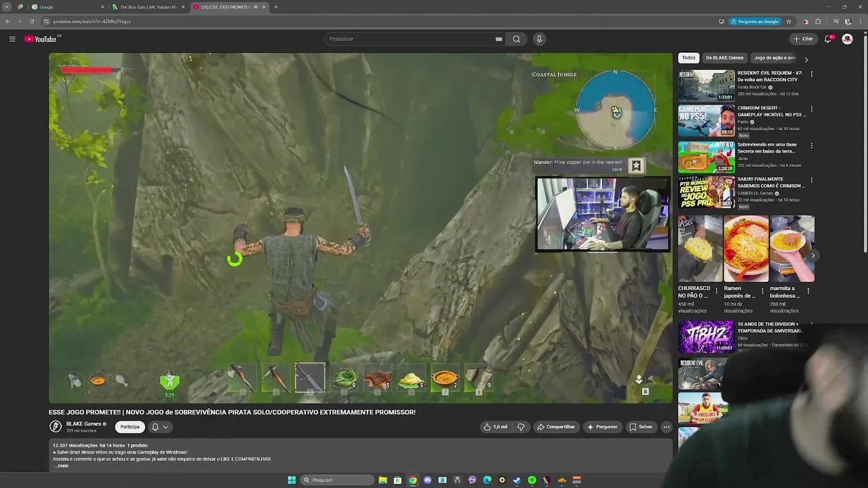Open YouTube notifications bell
Viewport: 868px width, 488px height.
coord(828,39)
